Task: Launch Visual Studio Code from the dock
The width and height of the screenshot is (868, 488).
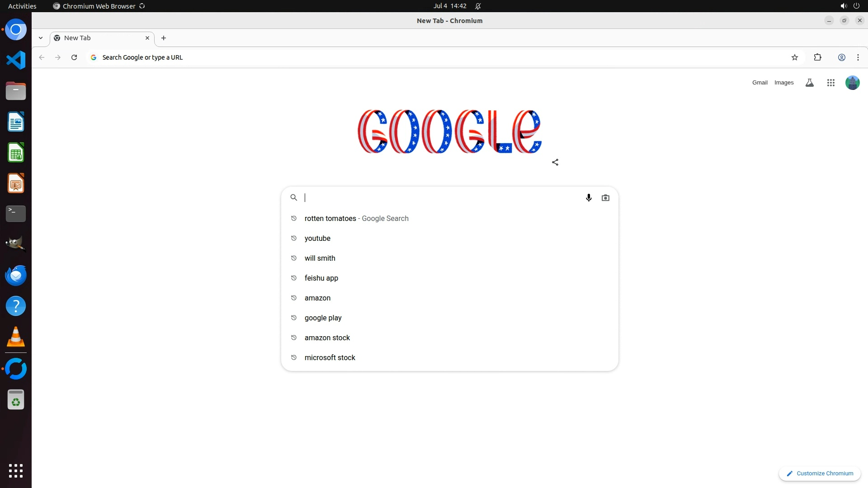Action: [16, 60]
